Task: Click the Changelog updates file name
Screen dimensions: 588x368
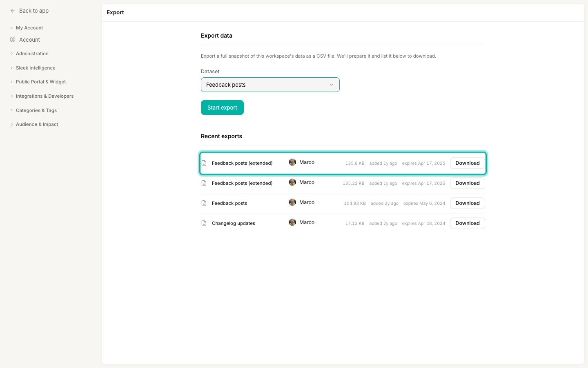Action: (x=234, y=223)
